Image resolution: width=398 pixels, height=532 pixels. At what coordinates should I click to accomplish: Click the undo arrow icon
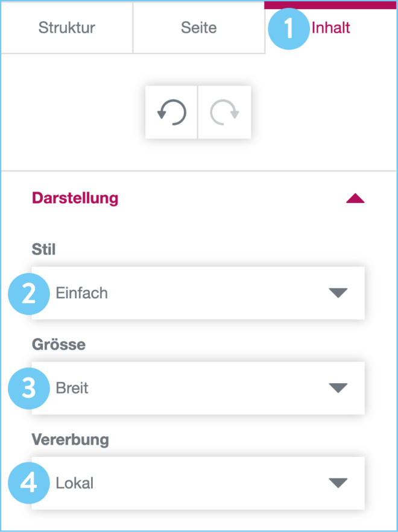[x=171, y=113]
